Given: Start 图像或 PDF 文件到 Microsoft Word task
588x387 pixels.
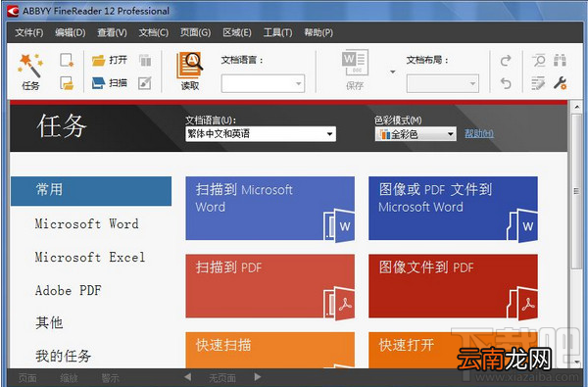Looking at the screenshot, I should pyautogui.click(x=453, y=209).
